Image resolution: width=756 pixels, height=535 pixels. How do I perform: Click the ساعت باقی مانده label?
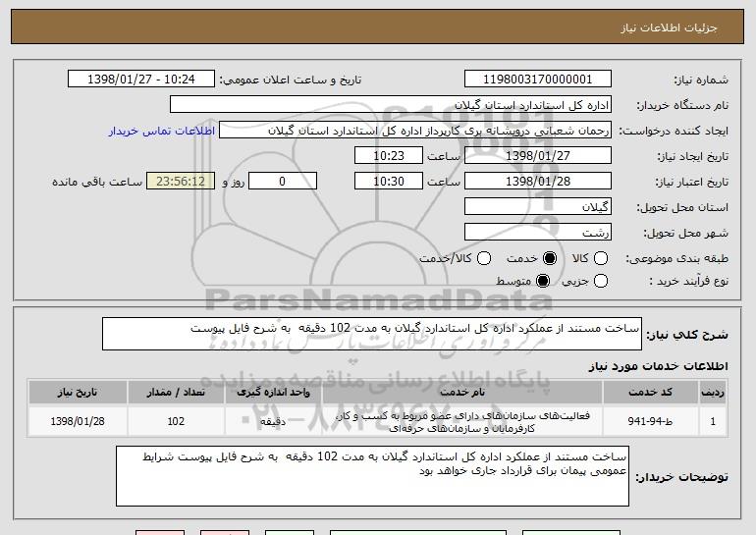pos(97,182)
